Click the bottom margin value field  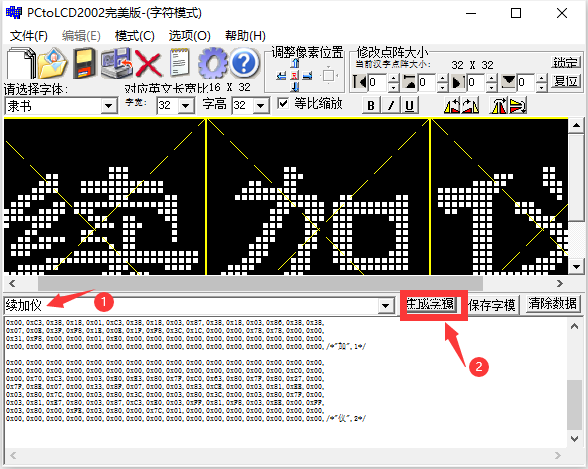pos(526,82)
